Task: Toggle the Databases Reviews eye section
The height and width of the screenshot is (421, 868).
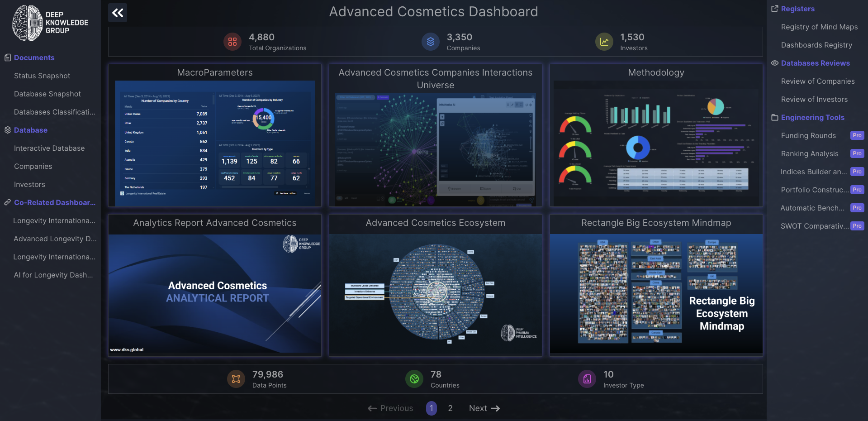Action: tap(815, 63)
